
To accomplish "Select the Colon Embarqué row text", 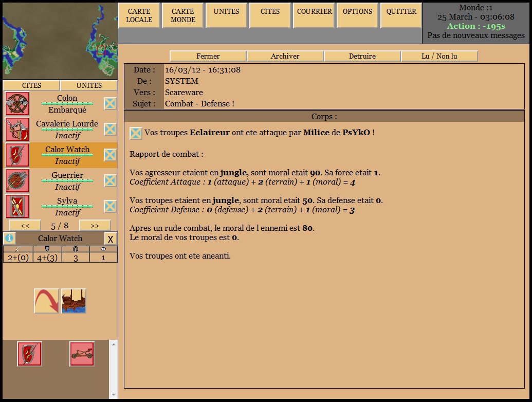I will pyautogui.click(x=67, y=104).
